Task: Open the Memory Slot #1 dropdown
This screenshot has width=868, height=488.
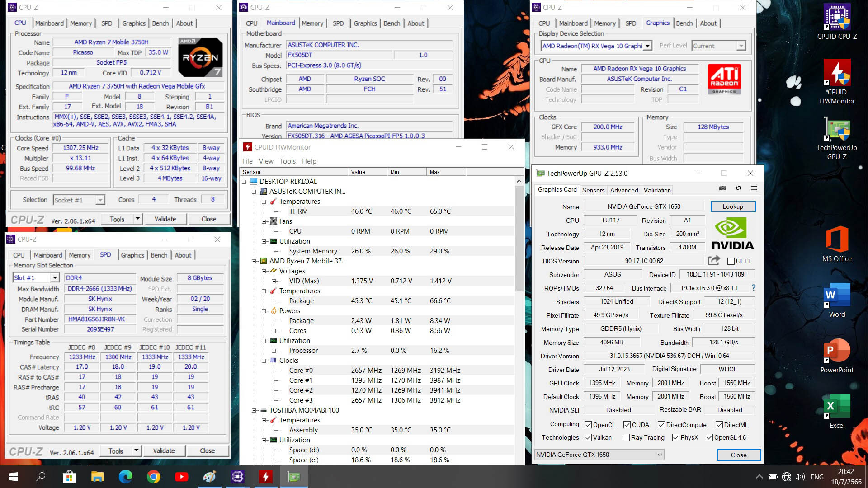Action: [x=36, y=277]
